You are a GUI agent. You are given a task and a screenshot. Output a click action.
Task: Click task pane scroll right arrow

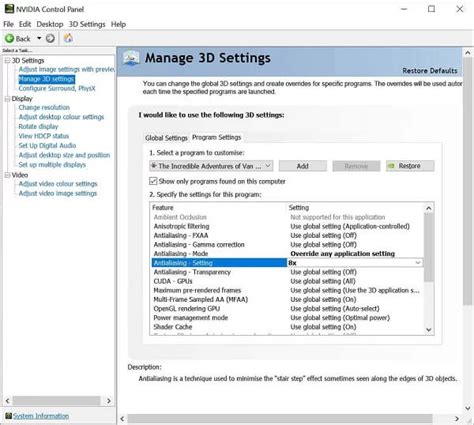click(109, 401)
